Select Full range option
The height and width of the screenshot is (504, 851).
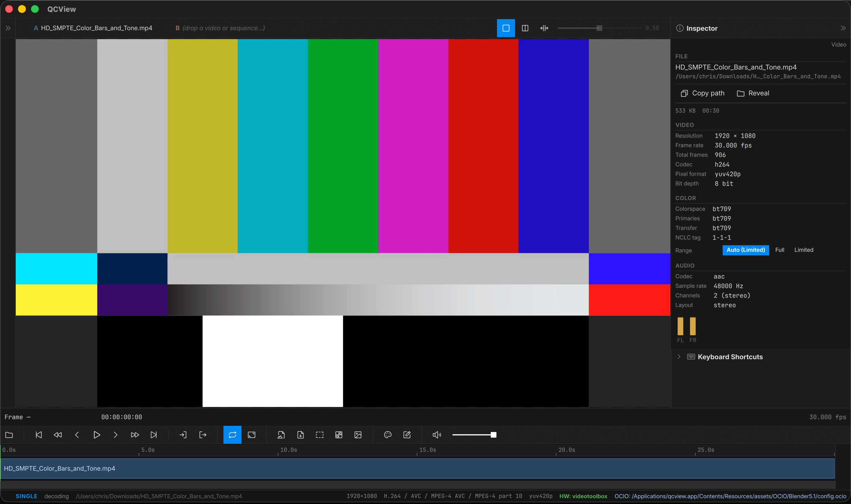coord(780,250)
